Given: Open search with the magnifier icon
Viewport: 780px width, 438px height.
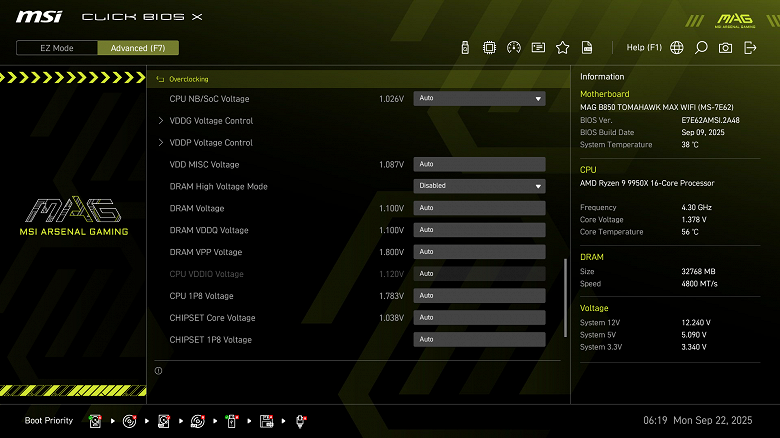Looking at the screenshot, I should [x=701, y=48].
